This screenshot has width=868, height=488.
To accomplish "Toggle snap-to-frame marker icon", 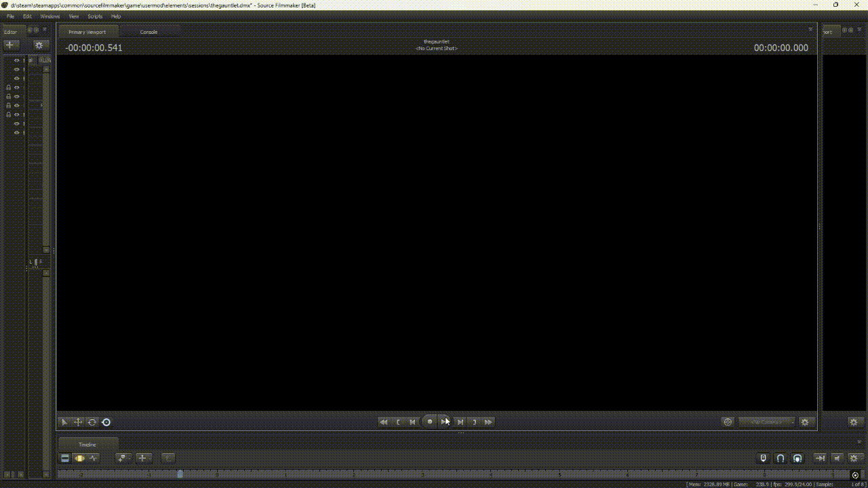I will click(764, 458).
